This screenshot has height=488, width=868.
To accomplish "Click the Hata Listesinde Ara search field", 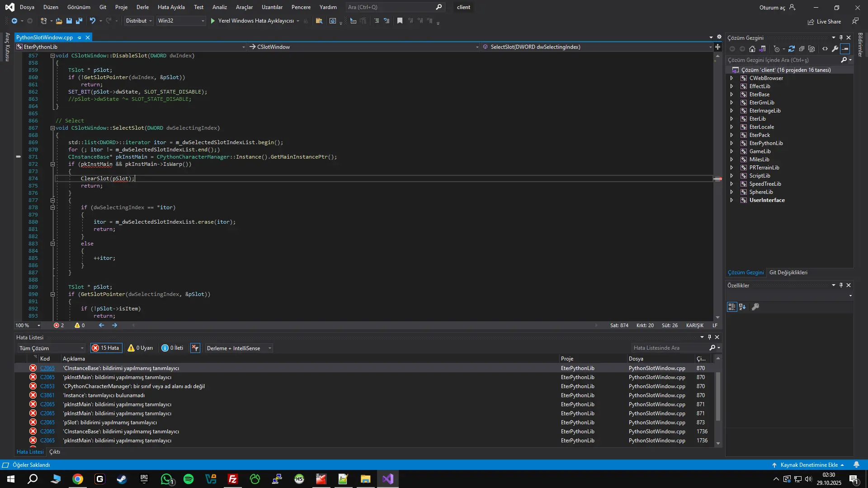I will coord(669,348).
